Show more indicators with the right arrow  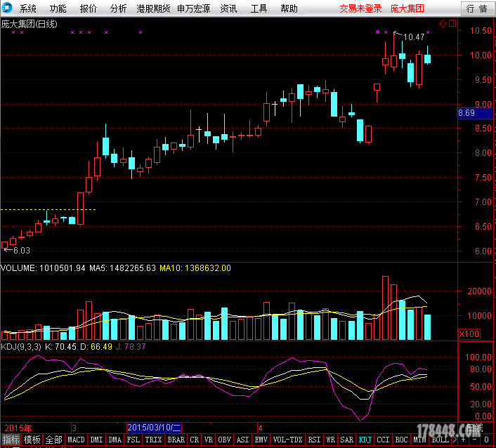click(455, 440)
